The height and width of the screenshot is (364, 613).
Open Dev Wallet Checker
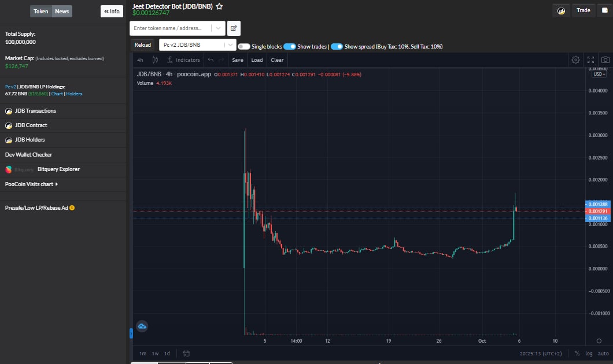(28, 155)
